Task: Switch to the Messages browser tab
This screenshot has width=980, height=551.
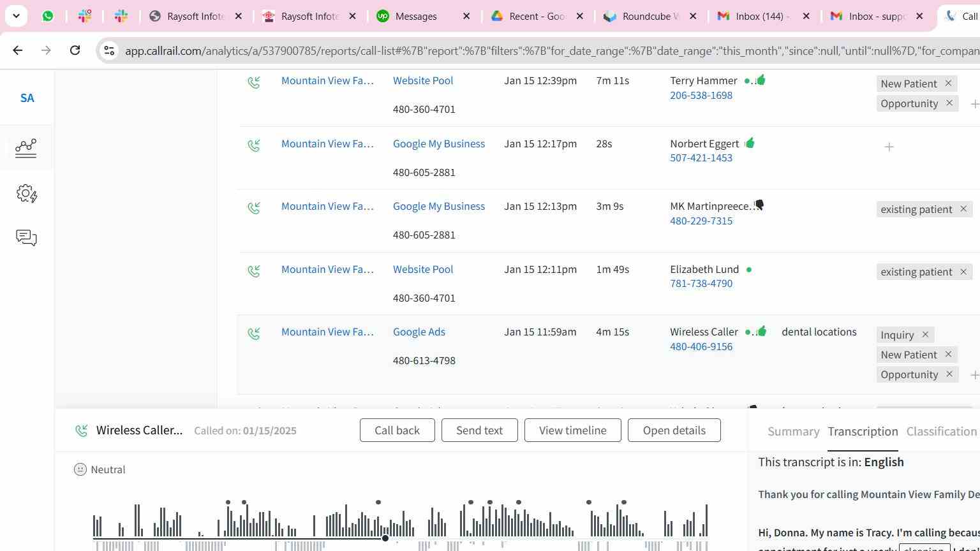Action: click(x=424, y=16)
